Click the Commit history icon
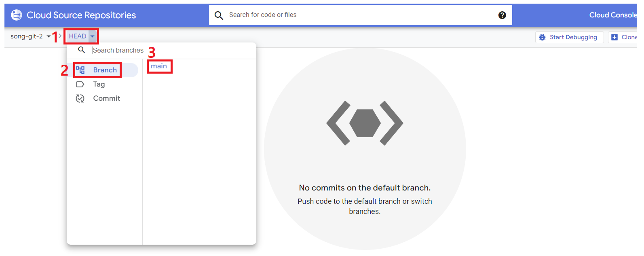 pos(80,98)
